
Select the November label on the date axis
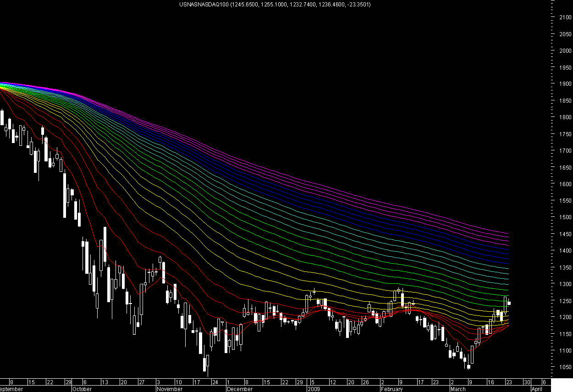(x=170, y=389)
